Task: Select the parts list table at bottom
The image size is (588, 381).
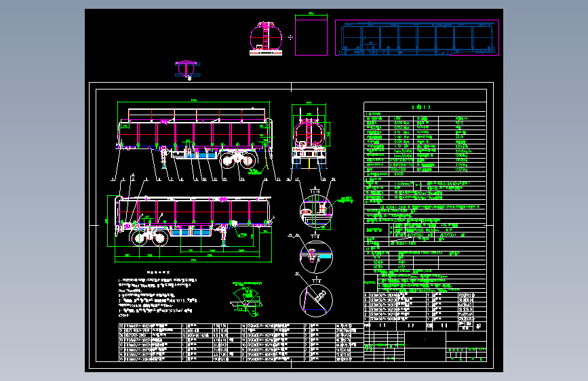Action: [241, 342]
